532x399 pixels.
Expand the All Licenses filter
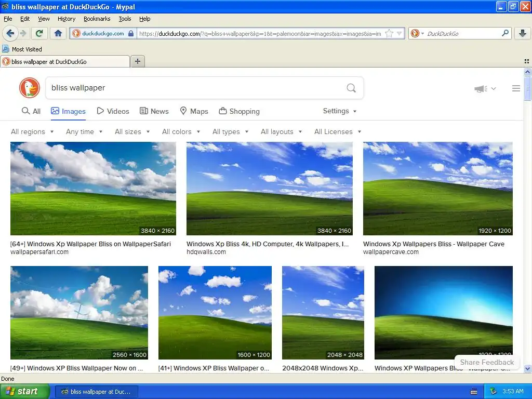[338, 131]
